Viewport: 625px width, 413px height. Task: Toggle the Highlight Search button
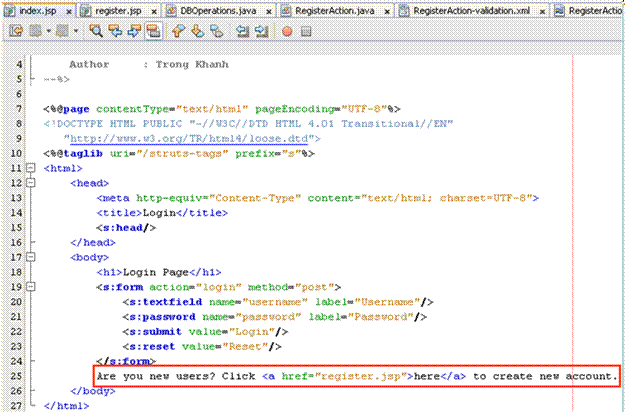click(x=153, y=31)
